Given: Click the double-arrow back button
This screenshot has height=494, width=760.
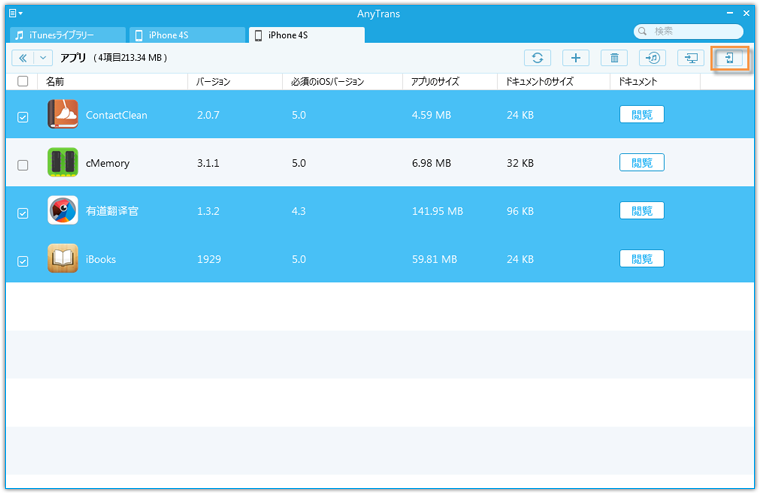Looking at the screenshot, I should (22, 58).
